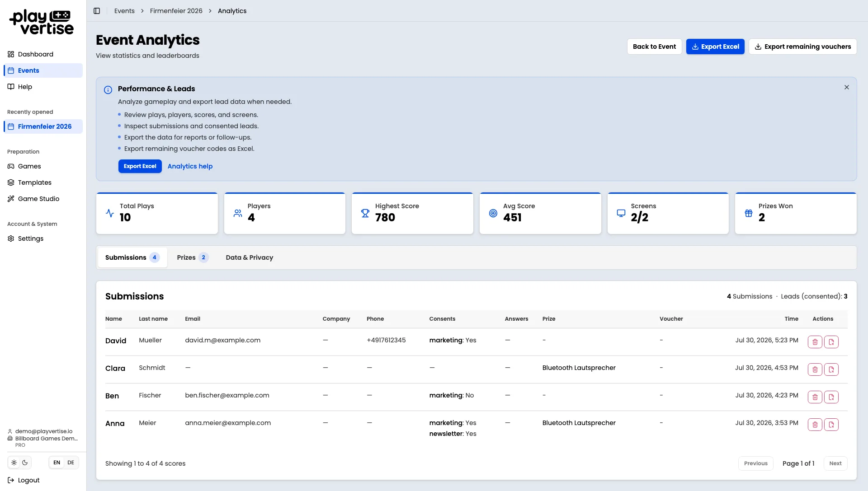
Task: Click 'Page 1 of 1' indicator
Action: (798, 463)
